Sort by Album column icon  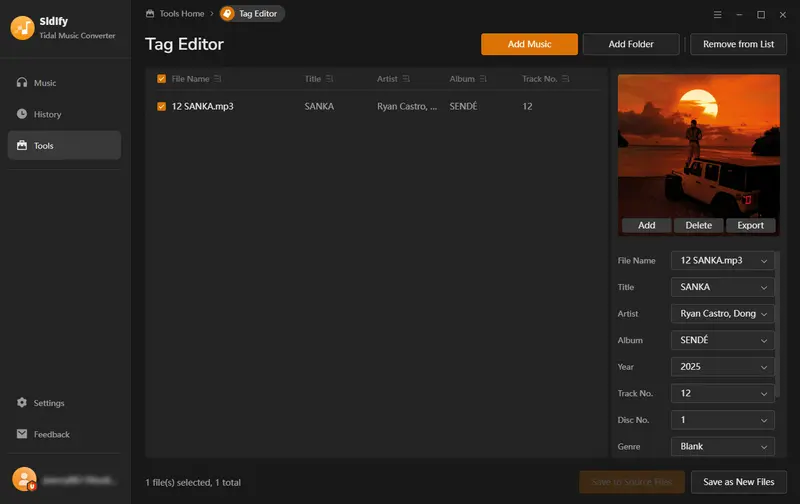pos(483,79)
